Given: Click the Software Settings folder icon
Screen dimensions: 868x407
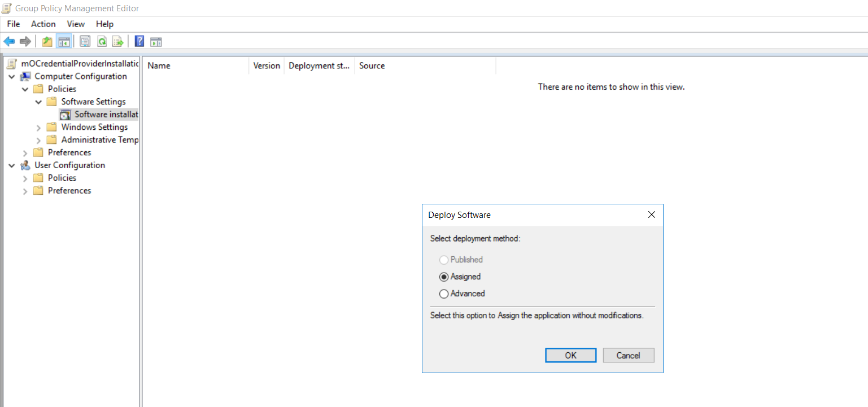Looking at the screenshot, I should coord(52,102).
